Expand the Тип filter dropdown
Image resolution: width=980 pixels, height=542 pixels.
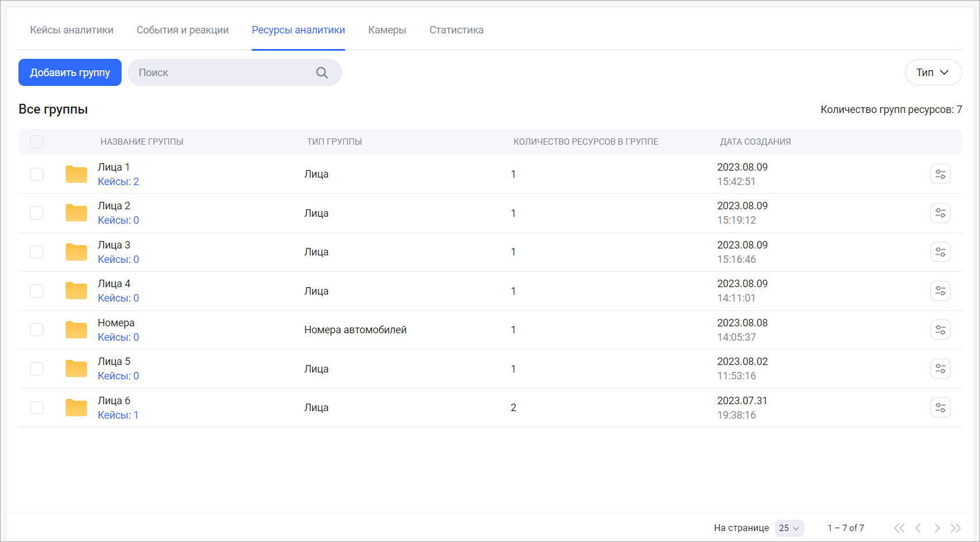pos(933,73)
